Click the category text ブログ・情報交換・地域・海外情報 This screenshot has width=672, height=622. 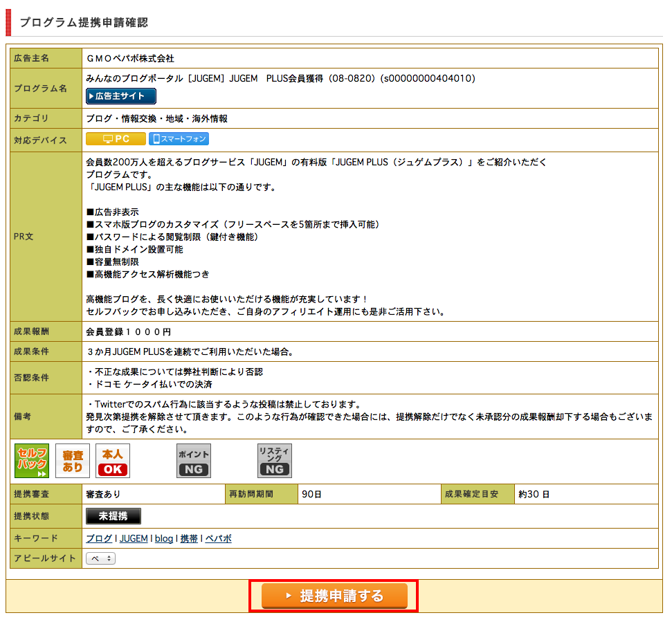point(157,119)
